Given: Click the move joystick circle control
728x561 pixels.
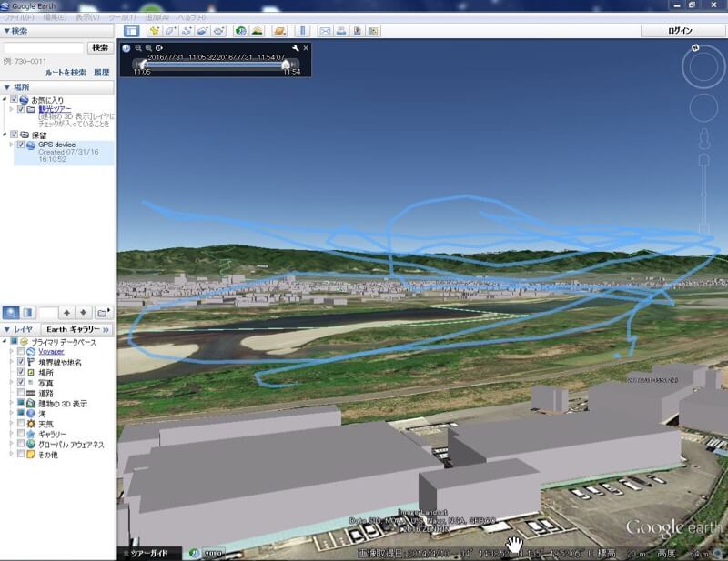Looking at the screenshot, I should pyautogui.click(x=703, y=107).
